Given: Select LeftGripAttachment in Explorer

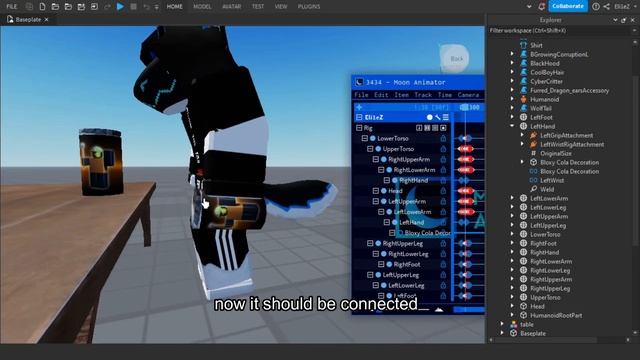Looking at the screenshot, I should 567,135.
